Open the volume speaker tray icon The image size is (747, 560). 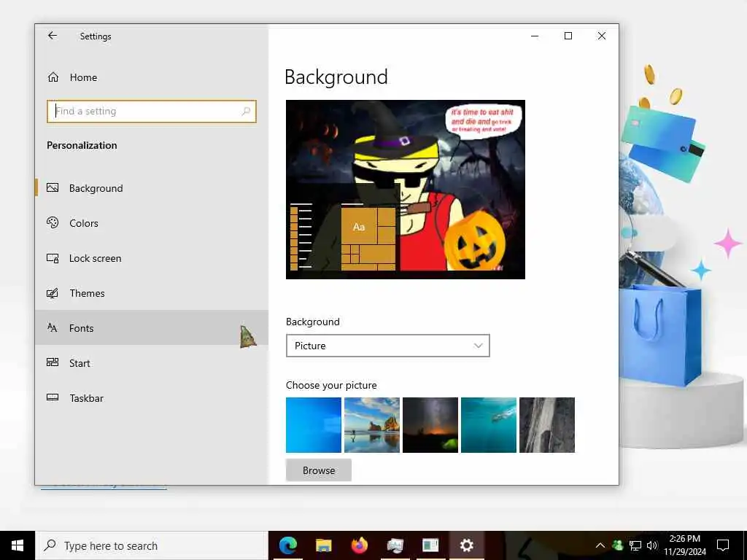tap(652, 545)
